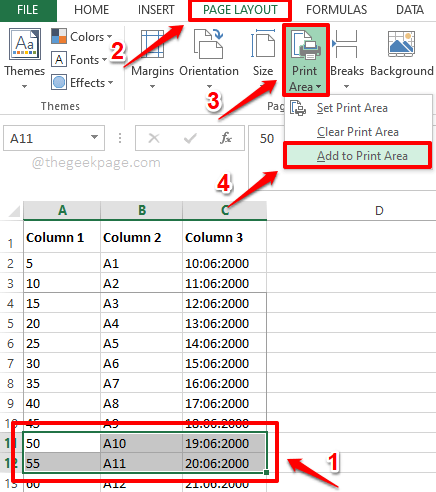This screenshot has height=492, width=436.
Task: Click the Select All corner triangle
Action: [x=14, y=212]
